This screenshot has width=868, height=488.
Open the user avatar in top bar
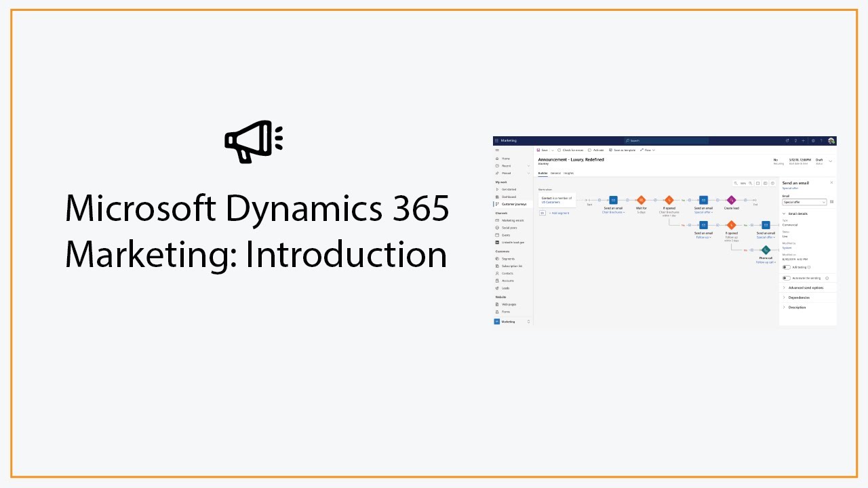point(831,141)
